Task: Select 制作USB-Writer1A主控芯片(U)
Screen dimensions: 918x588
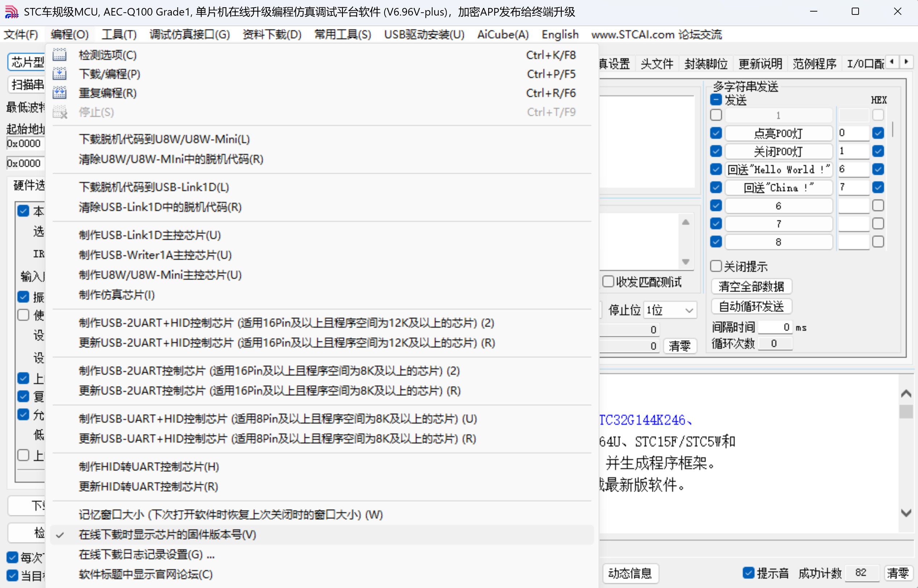Action: click(x=322, y=255)
